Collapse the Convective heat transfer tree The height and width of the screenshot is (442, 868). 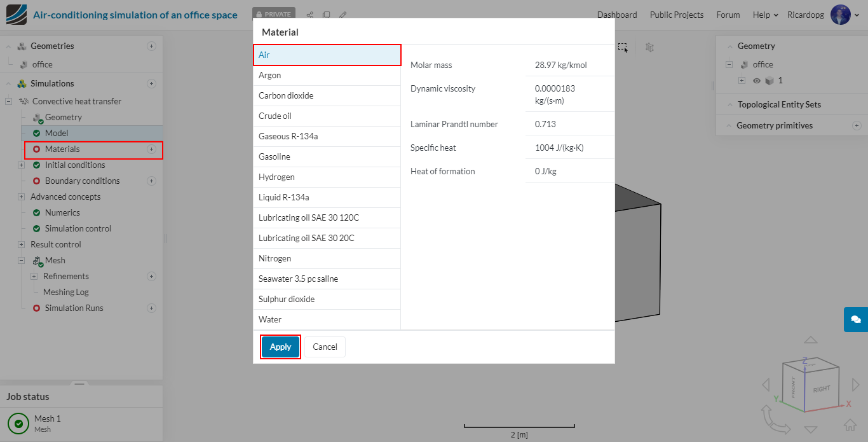point(9,101)
